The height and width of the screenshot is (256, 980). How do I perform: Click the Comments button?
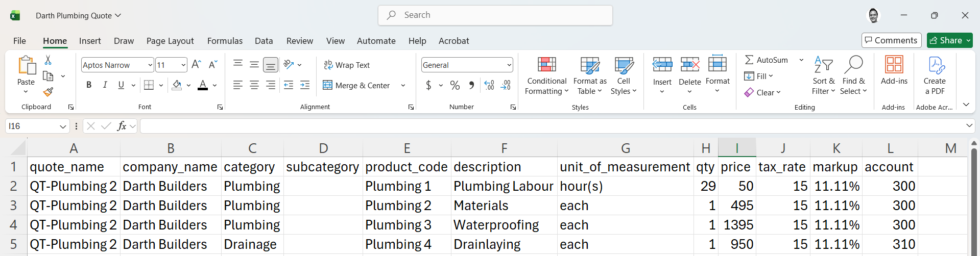[x=891, y=40]
